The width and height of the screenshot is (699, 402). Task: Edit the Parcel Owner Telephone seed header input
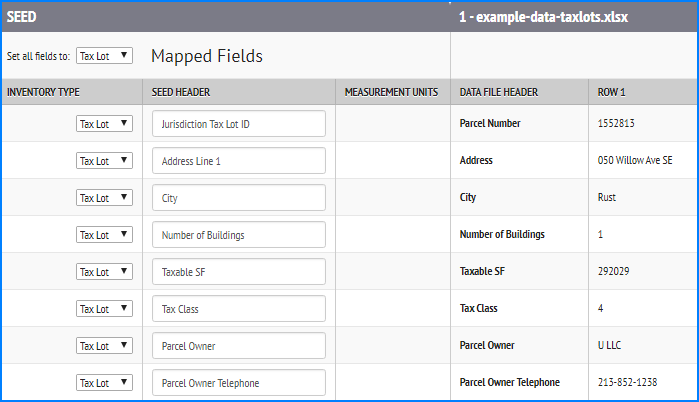tap(239, 382)
